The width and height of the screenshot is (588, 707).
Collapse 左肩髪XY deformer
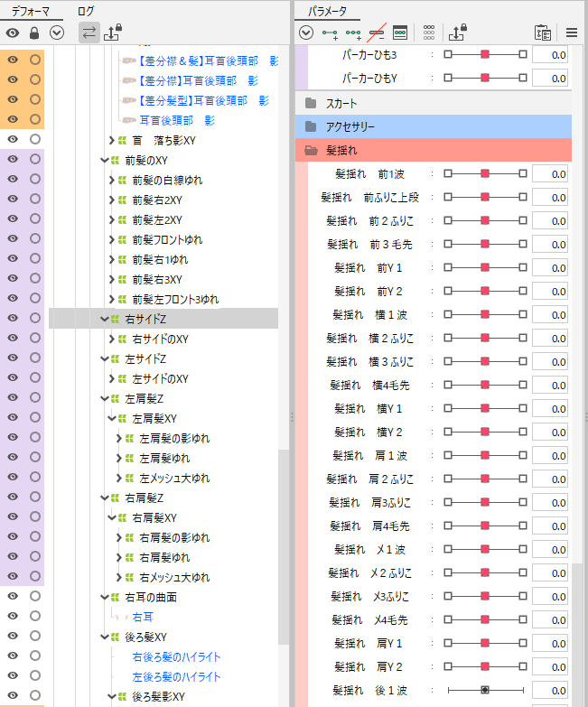(x=111, y=418)
